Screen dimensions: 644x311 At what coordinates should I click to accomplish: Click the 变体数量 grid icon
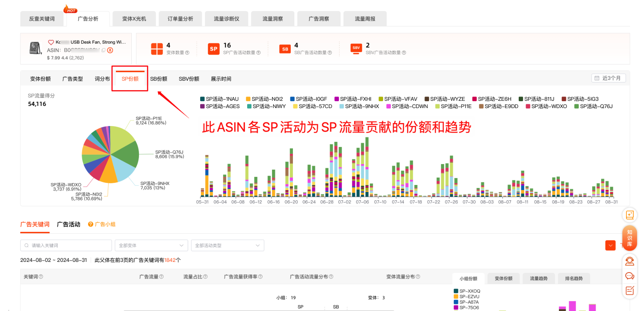point(157,49)
